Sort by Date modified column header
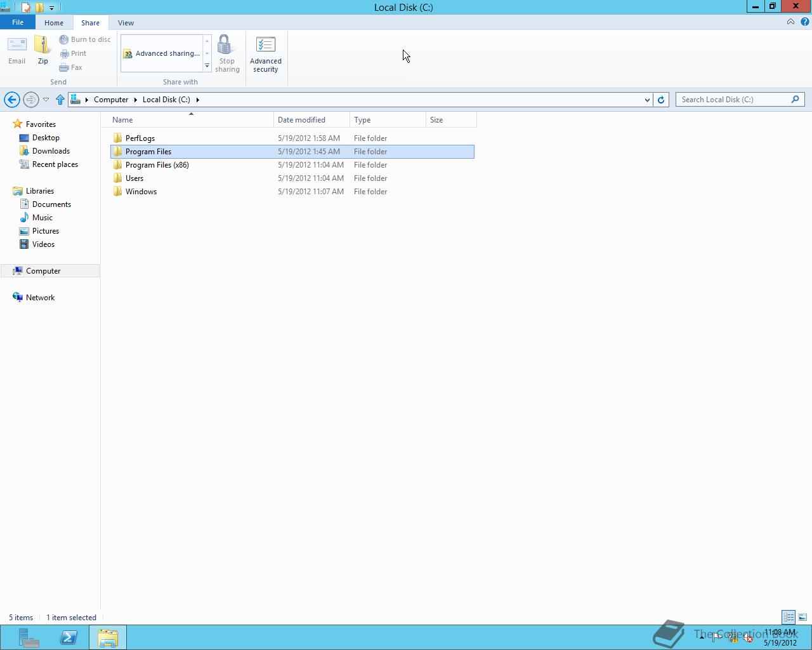 pyautogui.click(x=311, y=120)
